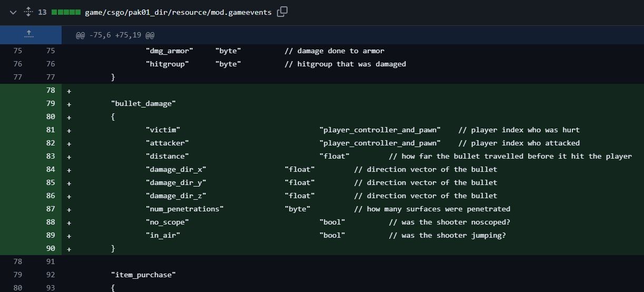Click the opening brace on line 80

coord(113,116)
